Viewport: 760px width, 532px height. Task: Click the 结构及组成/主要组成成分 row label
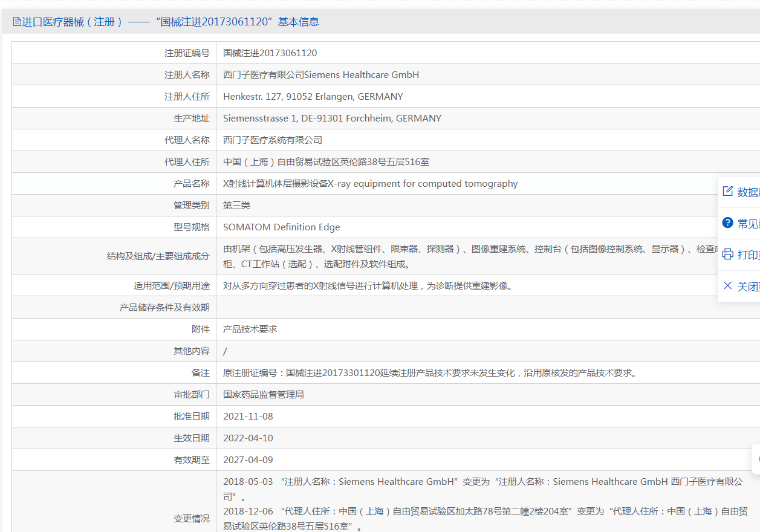[158, 256]
